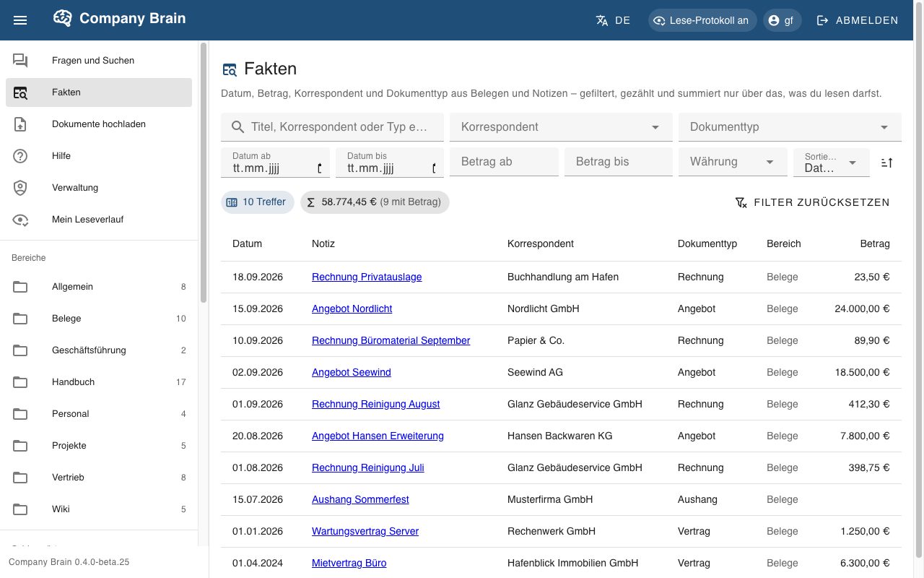Log out with the ABMELDEN button
Screen dimensions: 924x578
[858, 20]
